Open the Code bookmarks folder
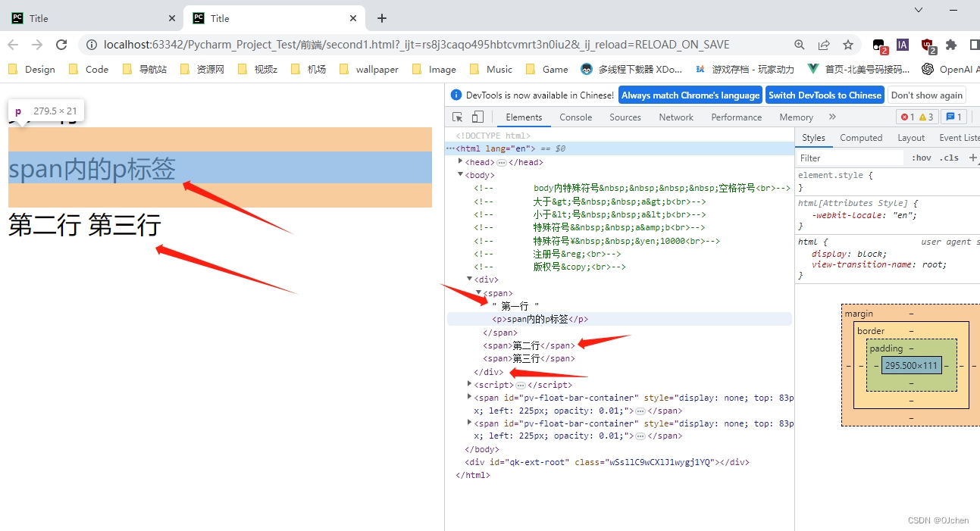980x531 pixels. click(x=89, y=69)
